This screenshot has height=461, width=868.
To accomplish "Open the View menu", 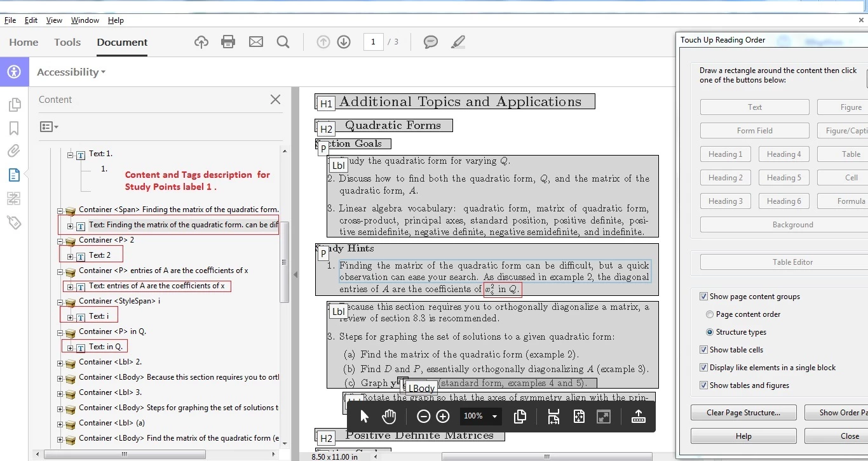I will [54, 20].
